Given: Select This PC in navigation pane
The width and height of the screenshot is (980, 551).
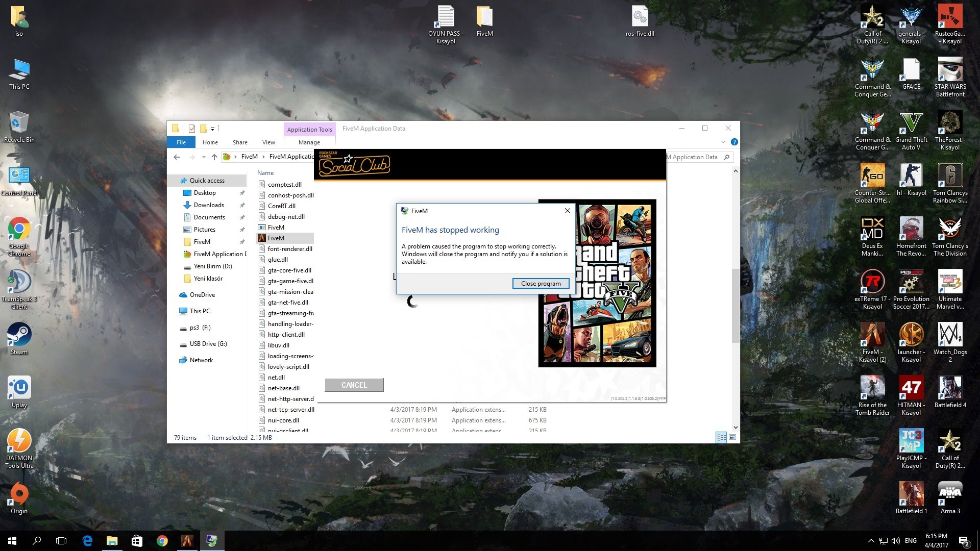Looking at the screenshot, I should click(x=200, y=311).
